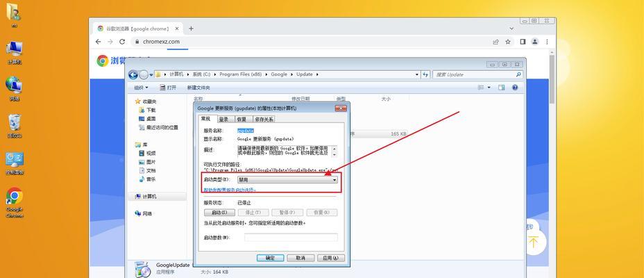Click 确定 in the properties dialog

[270, 258]
